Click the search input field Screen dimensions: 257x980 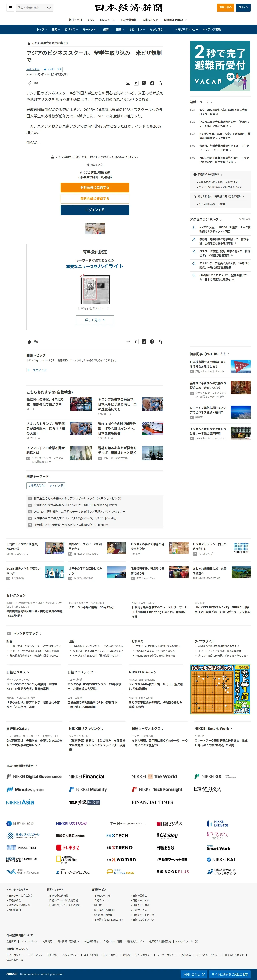(x=31, y=8)
